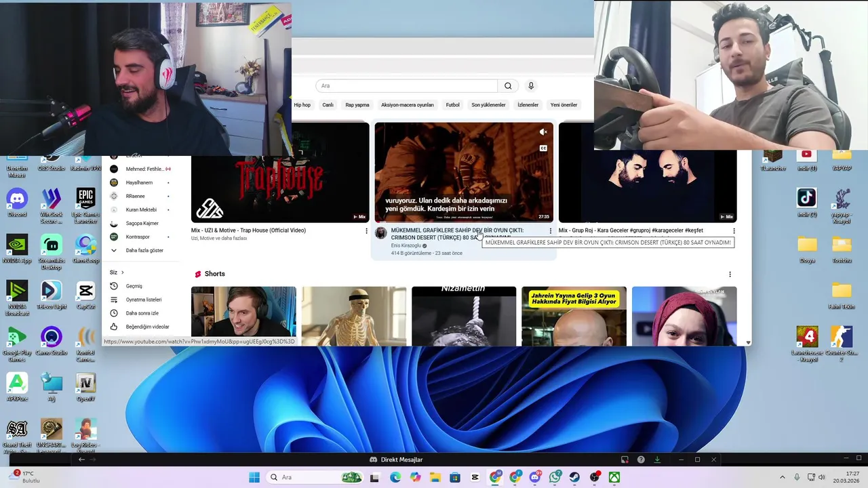Open NVIDIA Broadcast desktop shortcut
The height and width of the screenshot is (488, 868).
pyautogui.click(x=17, y=298)
